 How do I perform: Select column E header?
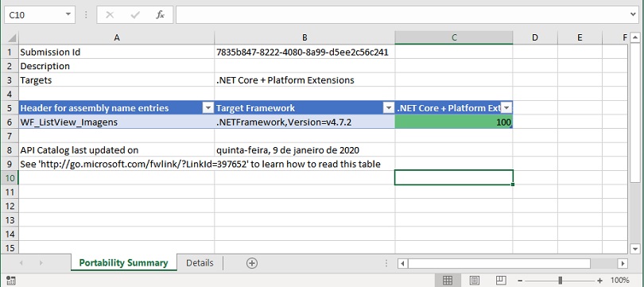pyautogui.click(x=580, y=38)
